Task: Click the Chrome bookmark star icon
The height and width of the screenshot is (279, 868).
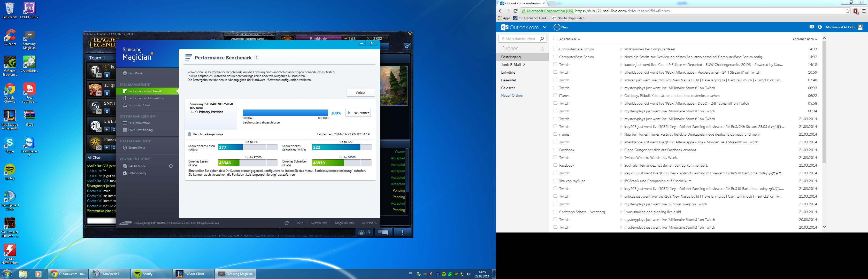Action: click(847, 11)
